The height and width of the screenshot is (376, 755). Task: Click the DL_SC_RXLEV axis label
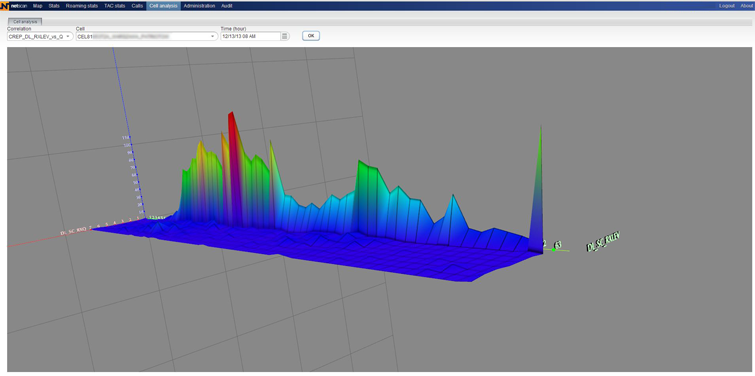tap(603, 242)
